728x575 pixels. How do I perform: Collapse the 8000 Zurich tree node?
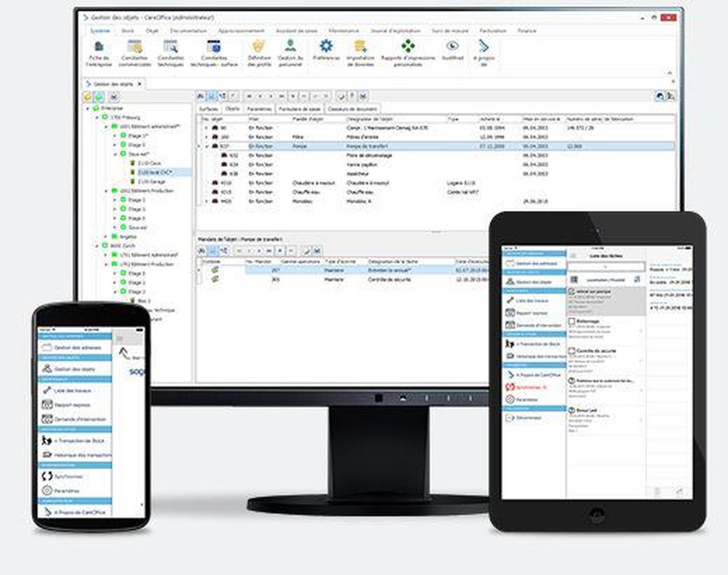pyautogui.click(x=97, y=245)
